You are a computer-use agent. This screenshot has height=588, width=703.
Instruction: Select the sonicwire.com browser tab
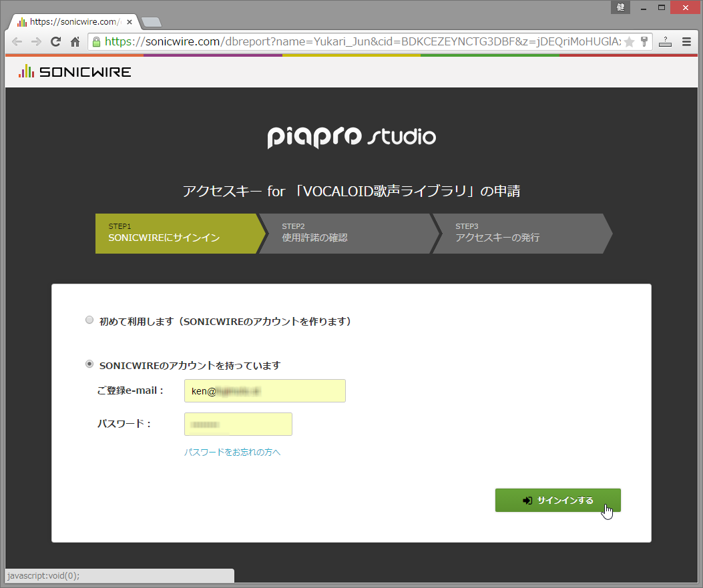click(74, 21)
